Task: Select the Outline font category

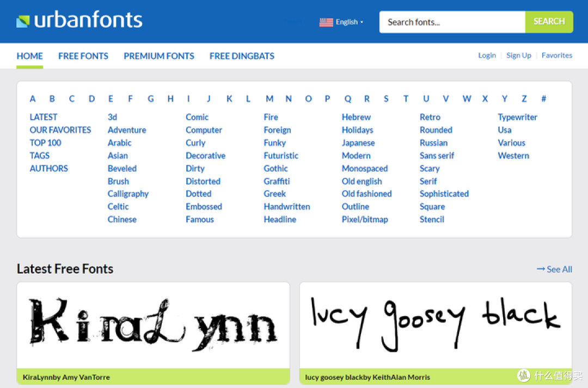Action: (x=355, y=207)
